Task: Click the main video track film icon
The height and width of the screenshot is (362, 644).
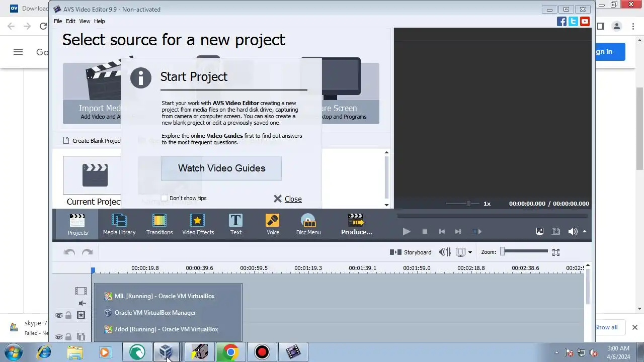Action: (80, 291)
